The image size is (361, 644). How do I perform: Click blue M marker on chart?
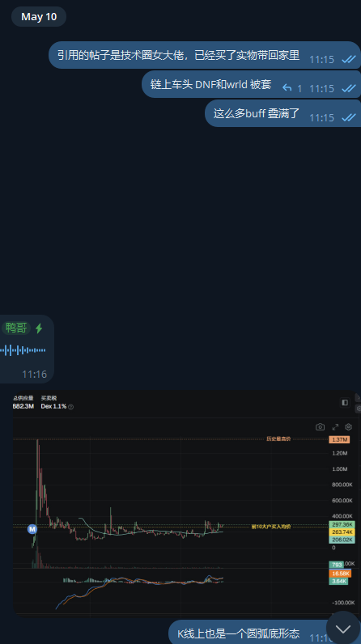[x=32, y=529]
